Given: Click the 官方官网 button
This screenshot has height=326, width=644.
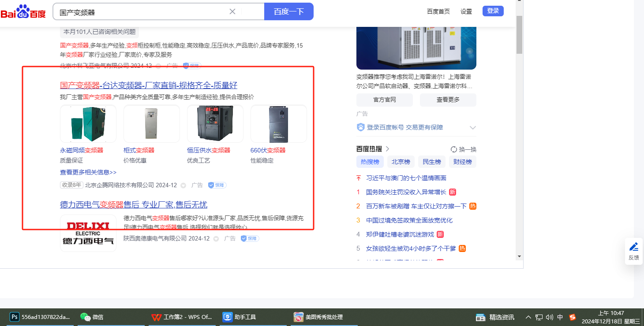Looking at the screenshot, I should pyautogui.click(x=385, y=100).
